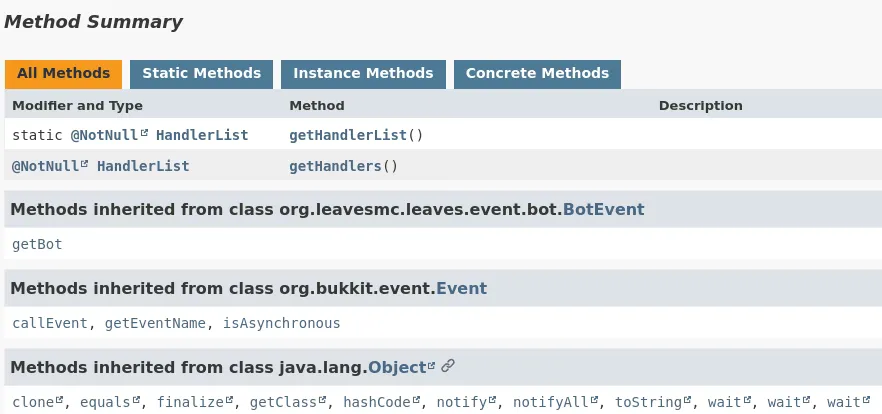Screen dimensions: 882x414
Task: Filter by the Concrete Methods tab
Action: tap(537, 74)
